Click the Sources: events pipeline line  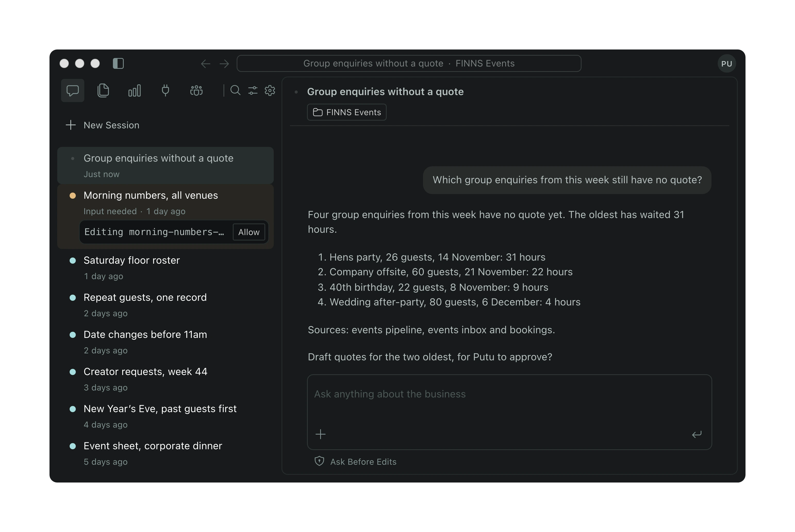pyautogui.click(x=431, y=330)
